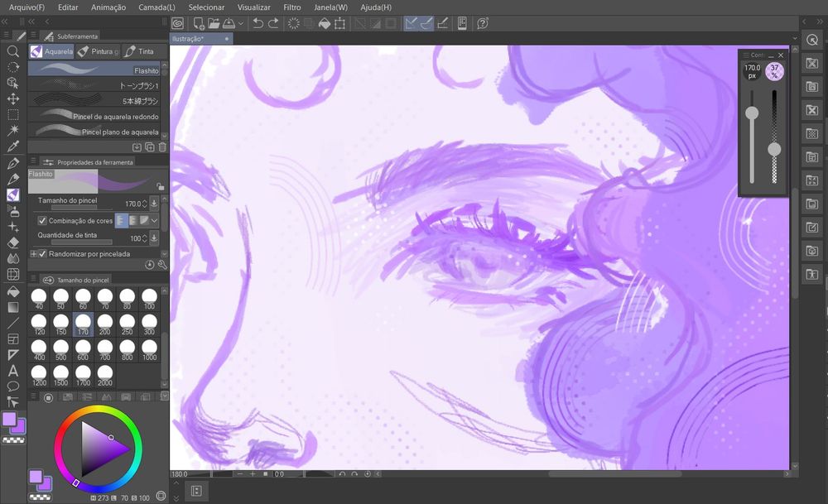This screenshot has width=828, height=504.
Task: Toggle Snap to special ruler
Action: click(x=426, y=23)
